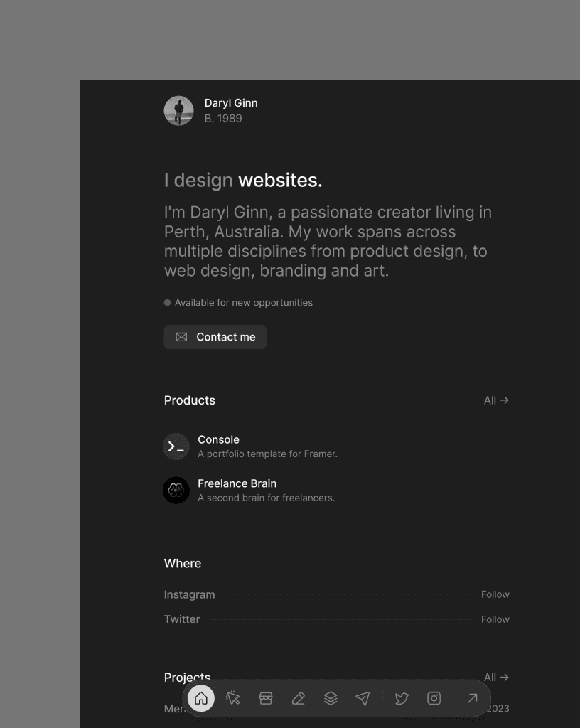This screenshot has width=580, height=728.
Task: Click the Console terminal prompt icon
Action: (x=176, y=446)
